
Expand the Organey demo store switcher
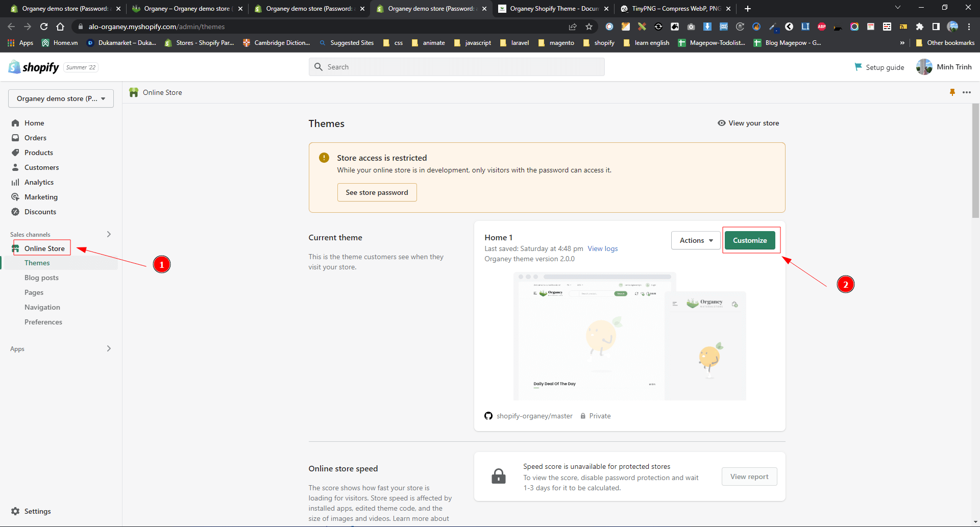point(61,98)
